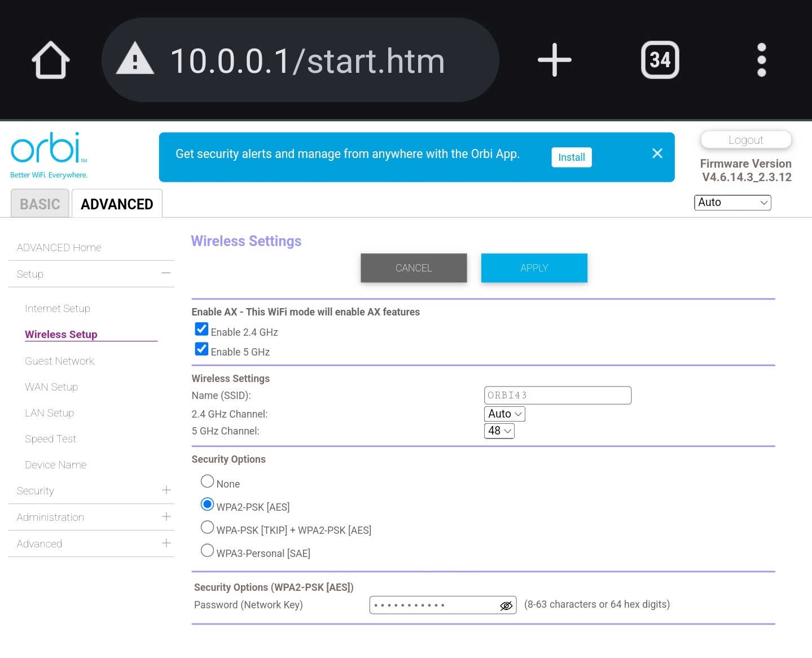This screenshot has height=658, width=812.
Task: Open the tab switcher showing 34 tabs
Action: click(660, 60)
